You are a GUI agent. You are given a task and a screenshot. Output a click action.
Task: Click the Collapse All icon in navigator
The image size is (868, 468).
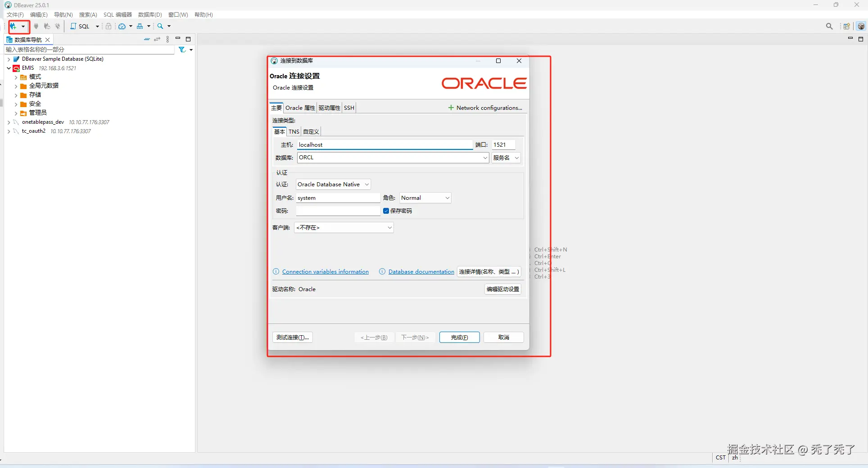pos(147,40)
